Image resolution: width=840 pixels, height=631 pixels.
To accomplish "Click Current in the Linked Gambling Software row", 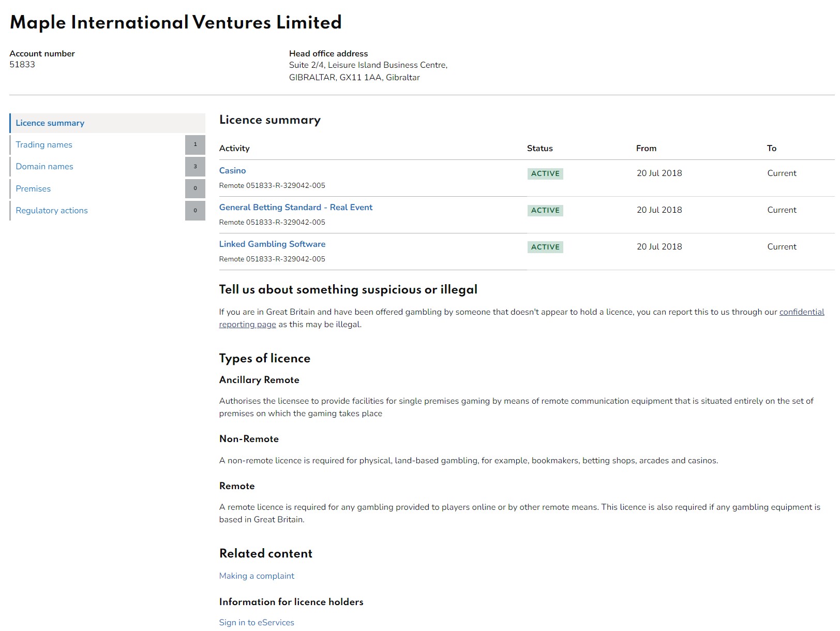I will click(782, 247).
